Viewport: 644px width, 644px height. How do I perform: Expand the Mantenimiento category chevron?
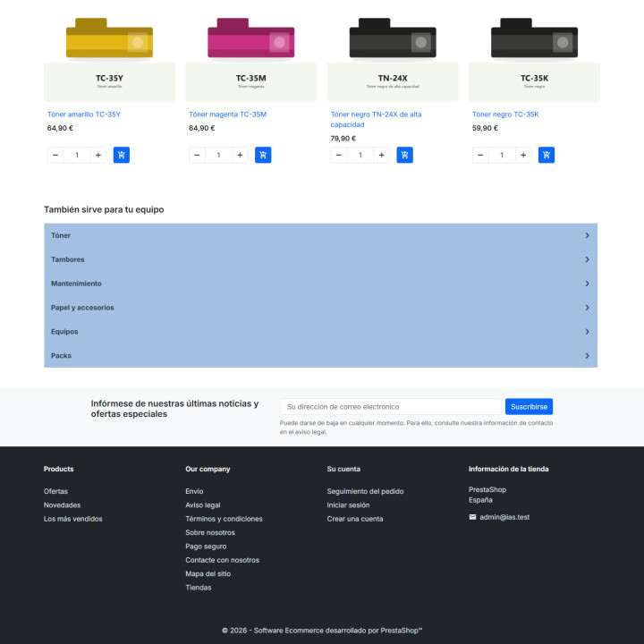tap(587, 284)
